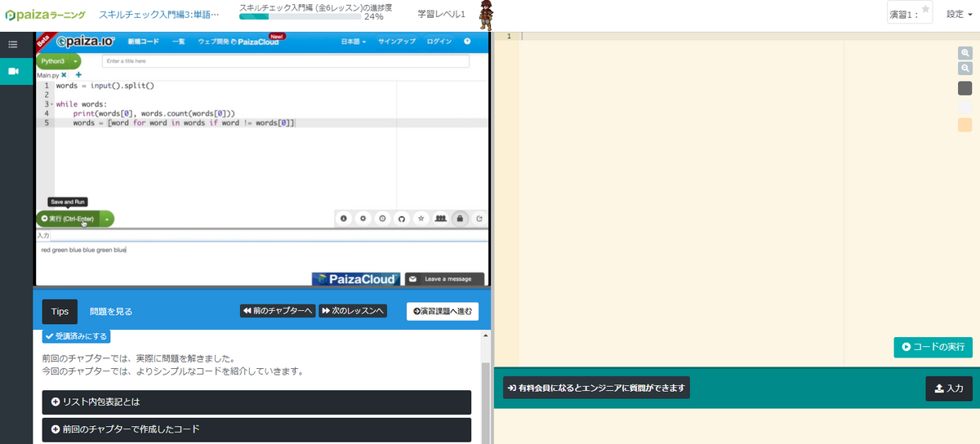Viewport: 980px width, 444px height.
Task: Click the clock history icon
Action: coord(382,219)
